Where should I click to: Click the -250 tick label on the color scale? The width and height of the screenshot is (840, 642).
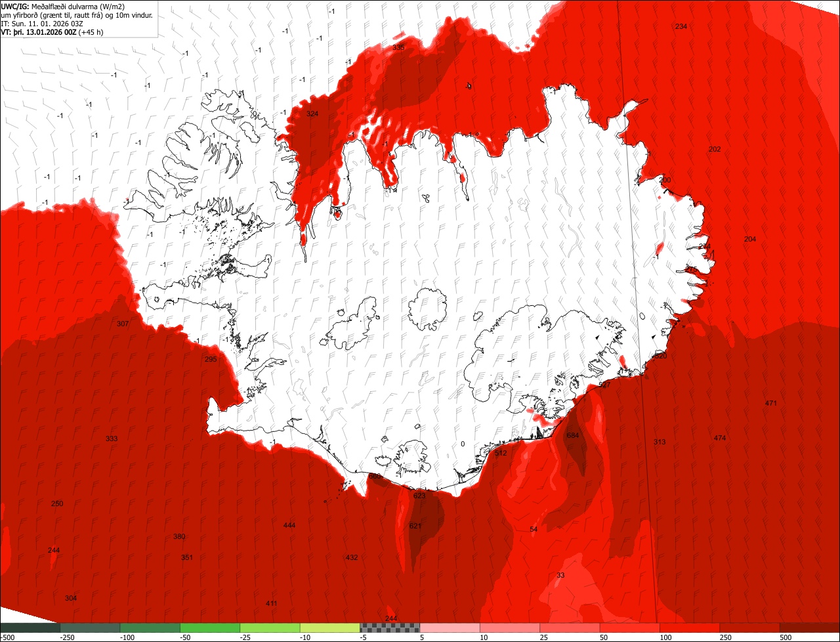pos(68,637)
